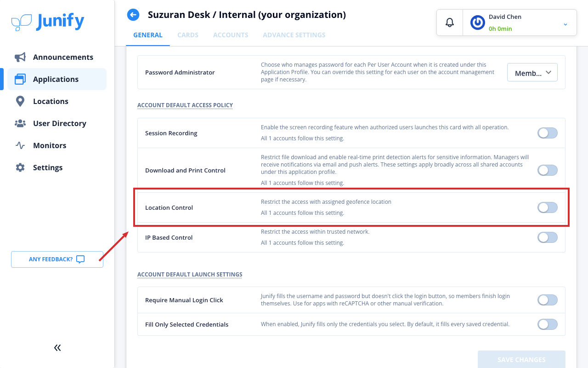Viewport: 588px width, 368px height.
Task: Open Announcements megaphone icon
Action: tap(20, 57)
